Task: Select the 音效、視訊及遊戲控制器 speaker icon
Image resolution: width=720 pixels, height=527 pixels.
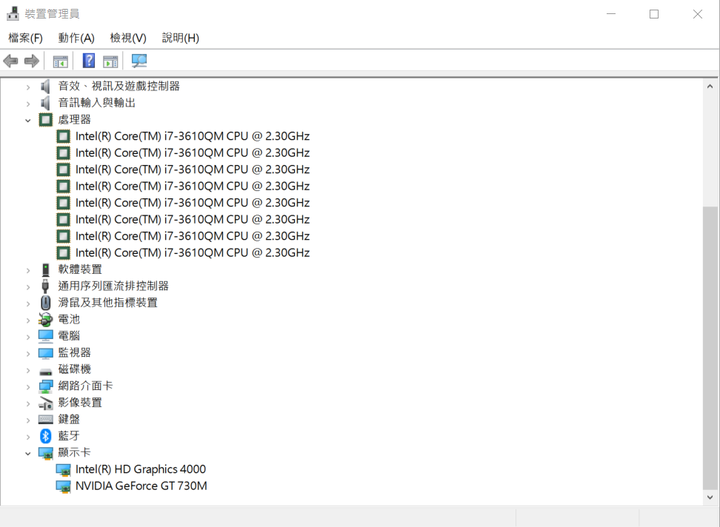Action: click(x=45, y=86)
